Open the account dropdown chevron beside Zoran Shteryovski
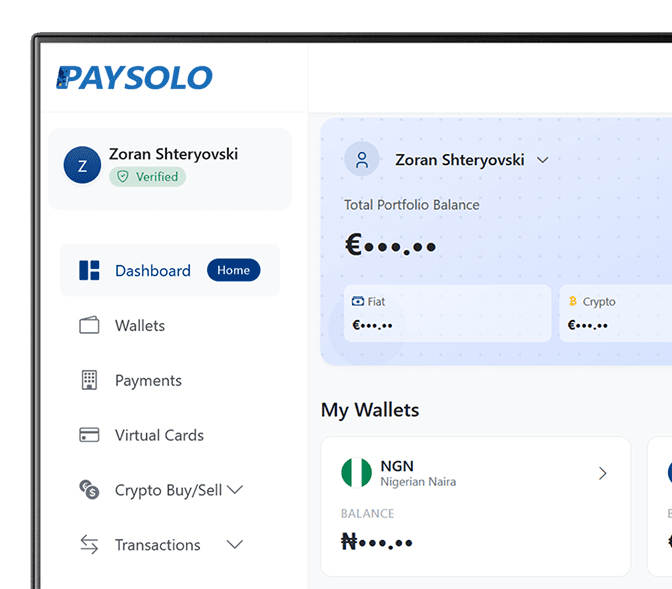 [x=543, y=160]
